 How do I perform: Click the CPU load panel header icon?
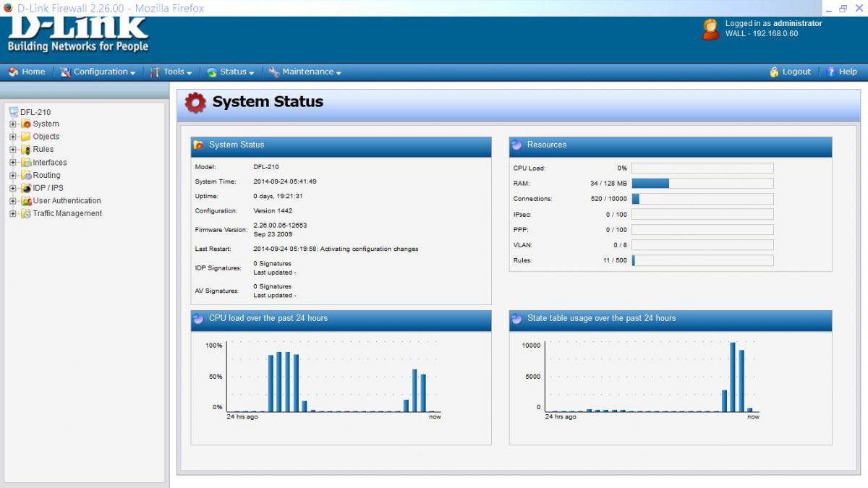point(198,318)
